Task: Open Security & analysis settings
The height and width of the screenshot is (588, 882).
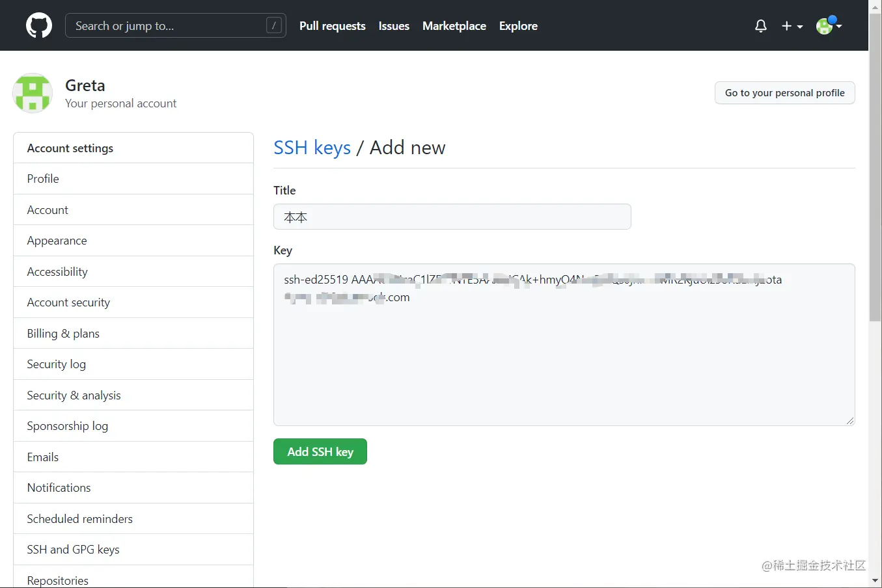Action: pyautogui.click(x=133, y=395)
